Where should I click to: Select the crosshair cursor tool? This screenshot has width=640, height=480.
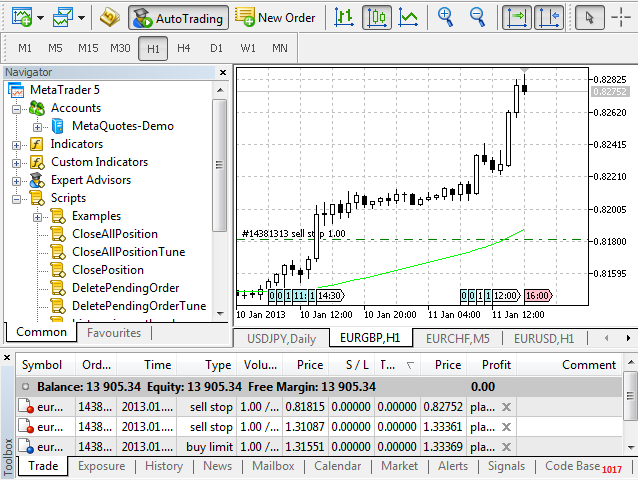click(x=623, y=17)
